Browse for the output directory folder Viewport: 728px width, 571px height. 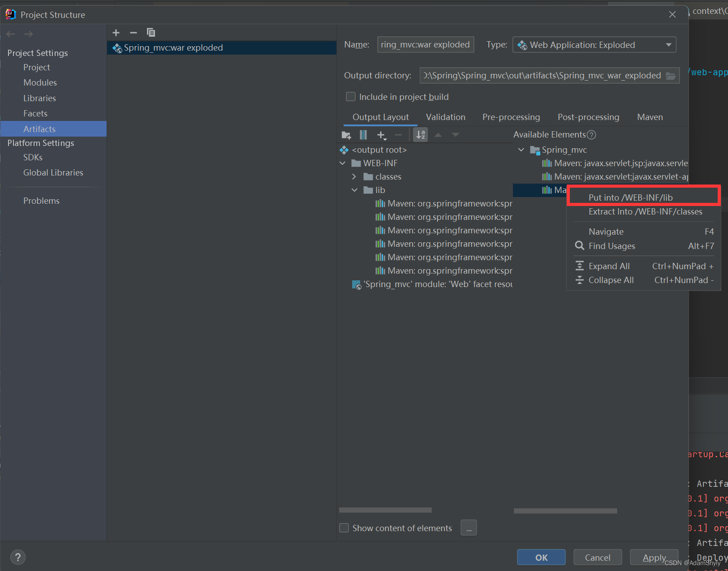coord(671,75)
